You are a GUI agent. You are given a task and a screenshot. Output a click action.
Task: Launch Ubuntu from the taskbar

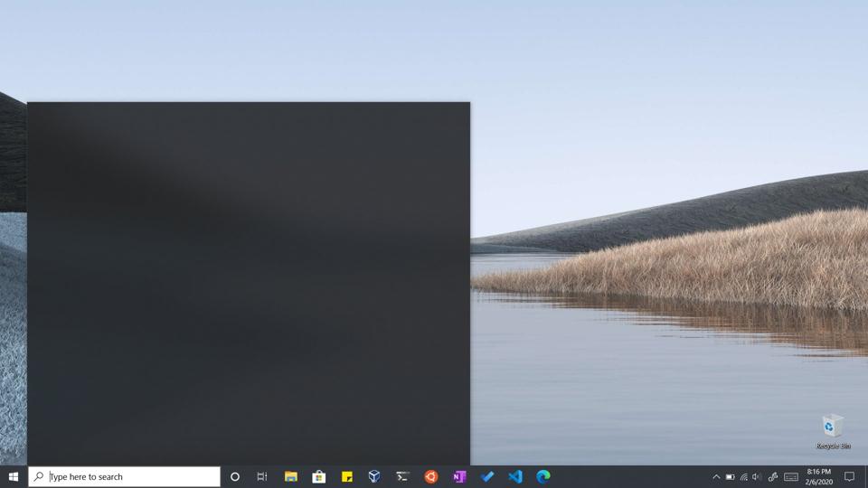pyautogui.click(x=431, y=476)
